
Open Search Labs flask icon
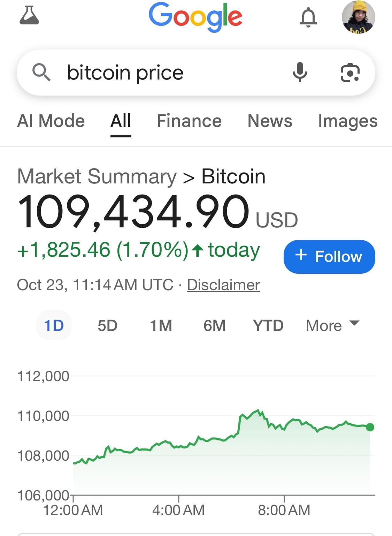pyautogui.click(x=29, y=15)
